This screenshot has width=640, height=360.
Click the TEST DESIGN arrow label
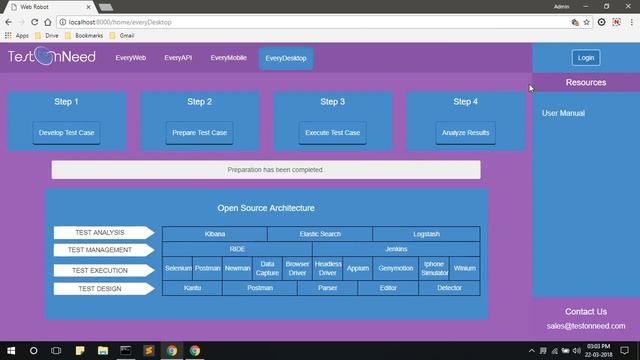[x=104, y=289]
